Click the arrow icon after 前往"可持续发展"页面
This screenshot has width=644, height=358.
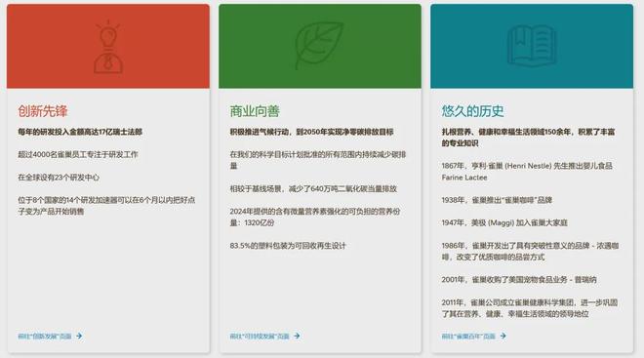tap(297, 336)
